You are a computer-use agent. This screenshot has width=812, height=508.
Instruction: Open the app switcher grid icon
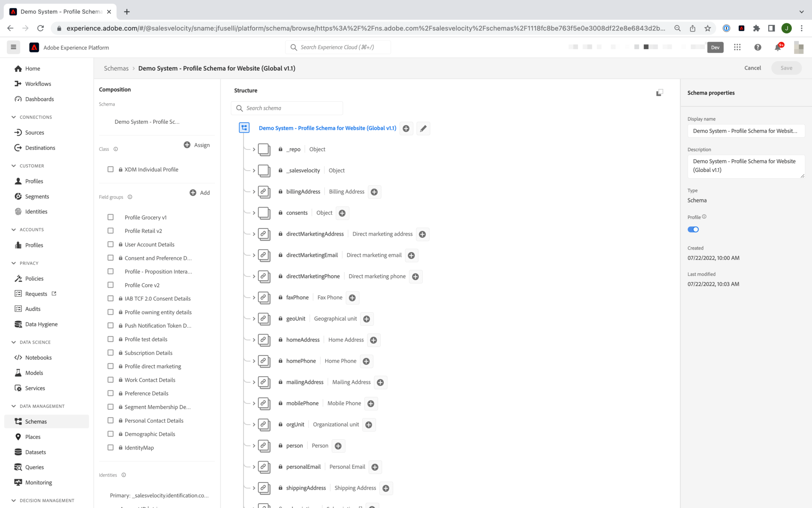pyautogui.click(x=737, y=47)
